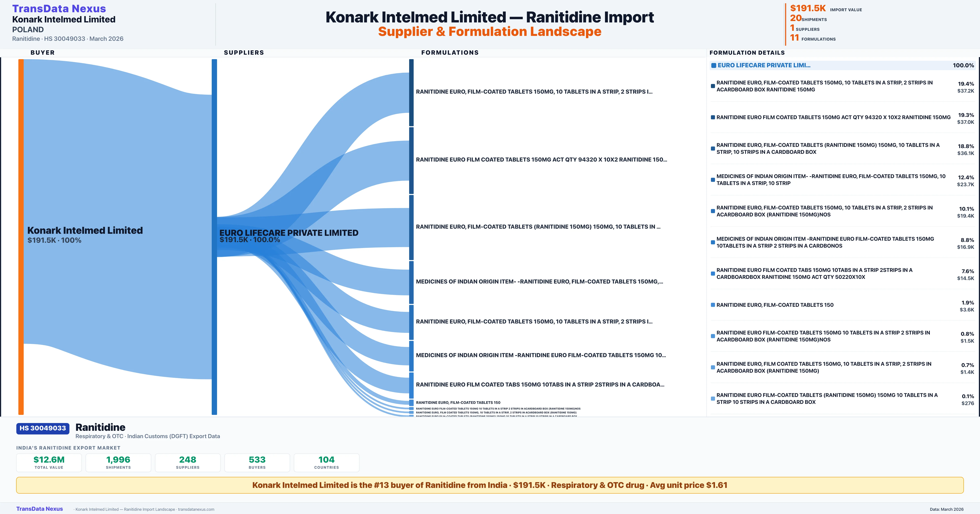Click the blue square beside EURO LIFECARE PRIVATE LIMI...
980x514 pixels.
(x=714, y=65)
